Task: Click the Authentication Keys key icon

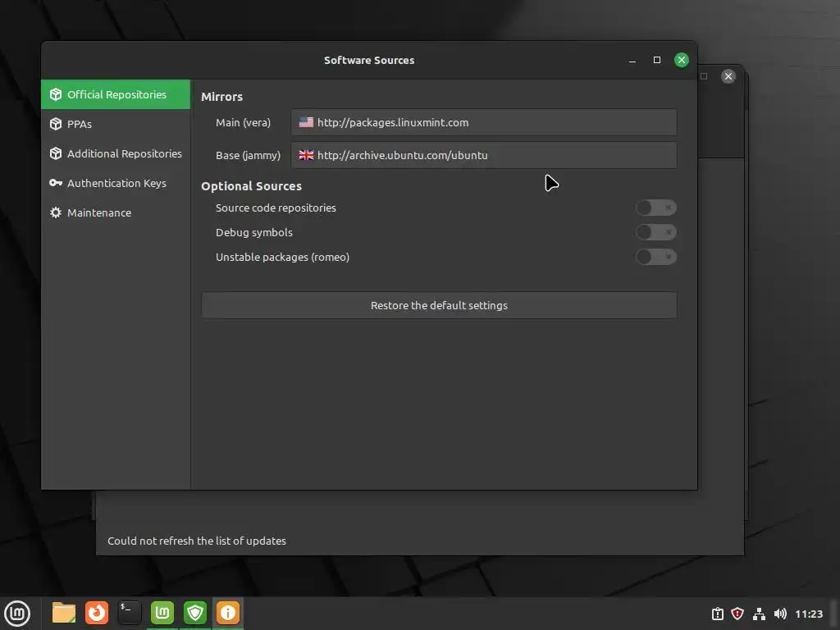Action: pos(56,183)
